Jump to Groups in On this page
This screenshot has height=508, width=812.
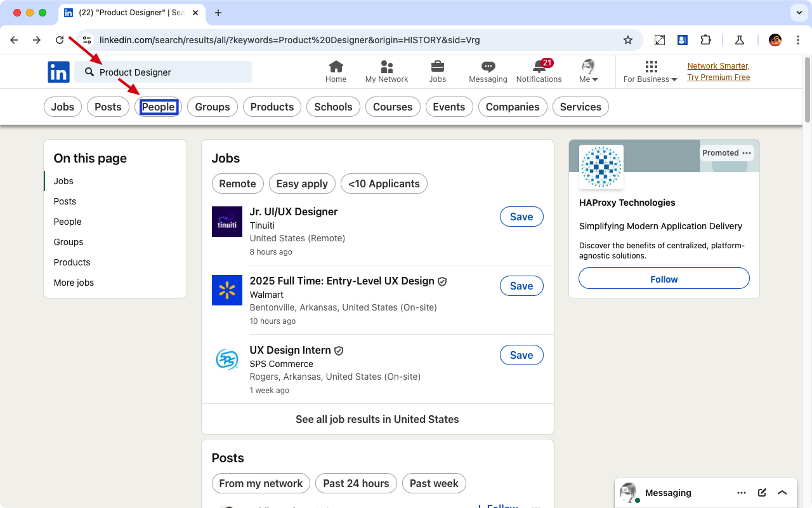(x=69, y=242)
